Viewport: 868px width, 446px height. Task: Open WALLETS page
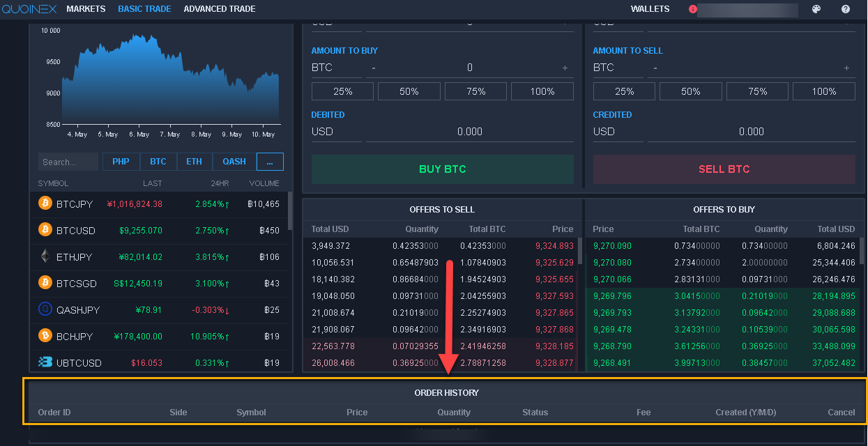(650, 9)
